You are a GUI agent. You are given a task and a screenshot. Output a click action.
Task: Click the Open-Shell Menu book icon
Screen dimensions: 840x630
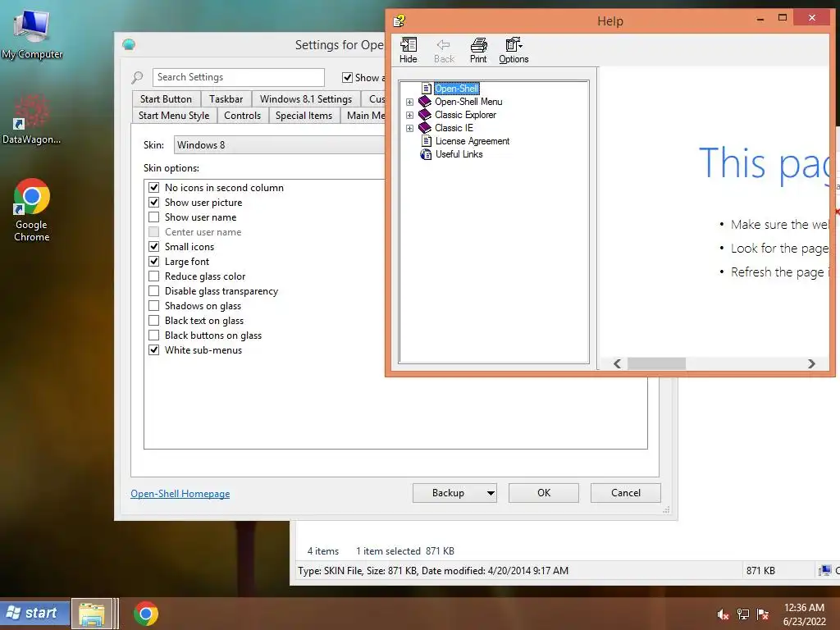point(425,101)
